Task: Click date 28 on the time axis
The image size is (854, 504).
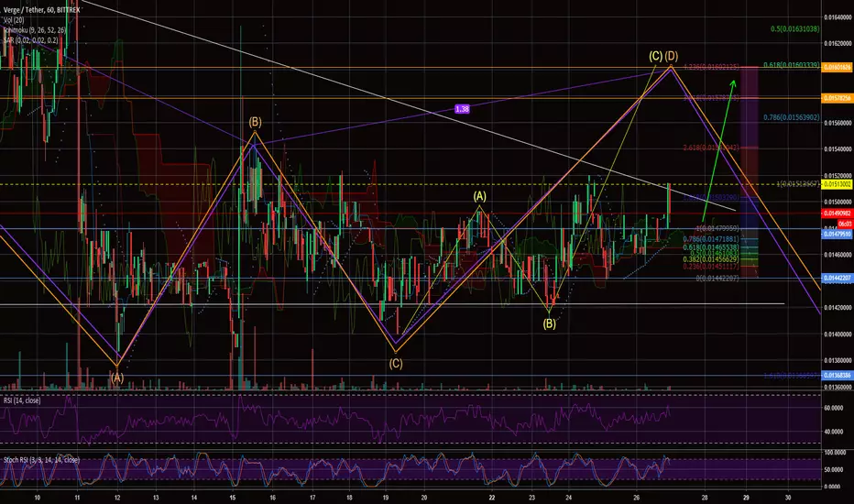Action: click(705, 498)
